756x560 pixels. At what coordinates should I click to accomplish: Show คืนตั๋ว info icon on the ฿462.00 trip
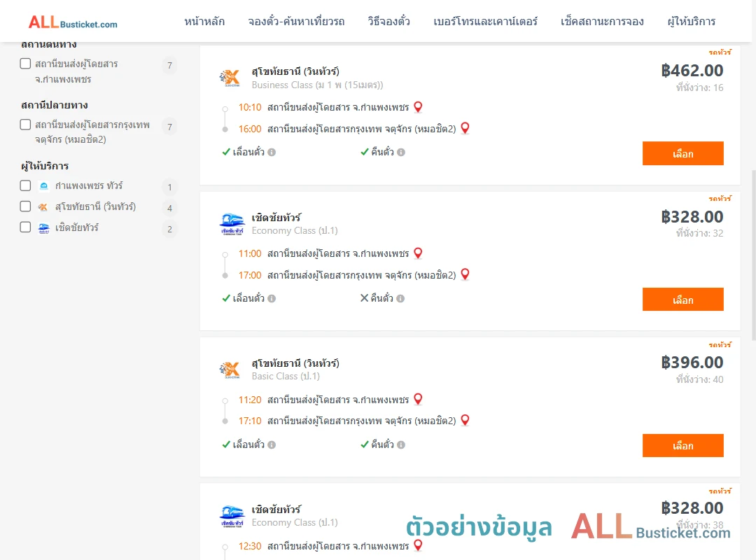[401, 153]
